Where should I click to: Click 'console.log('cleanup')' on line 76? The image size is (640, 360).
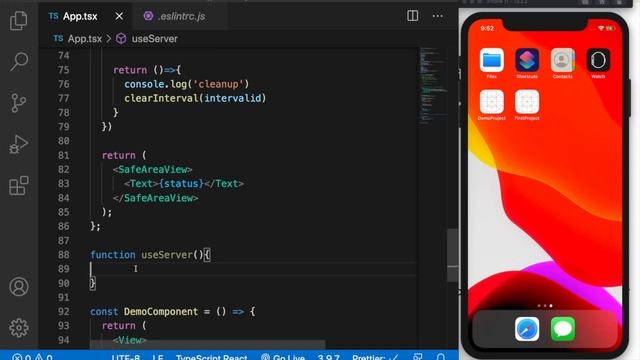click(x=187, y=84)
